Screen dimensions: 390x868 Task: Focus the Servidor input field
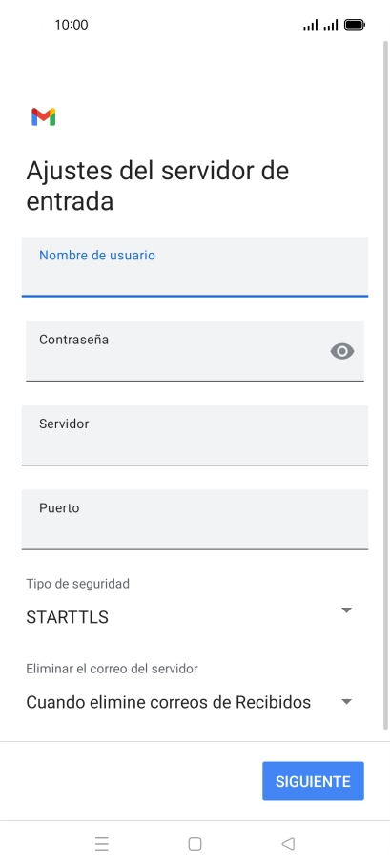click(x=195, y=435)
